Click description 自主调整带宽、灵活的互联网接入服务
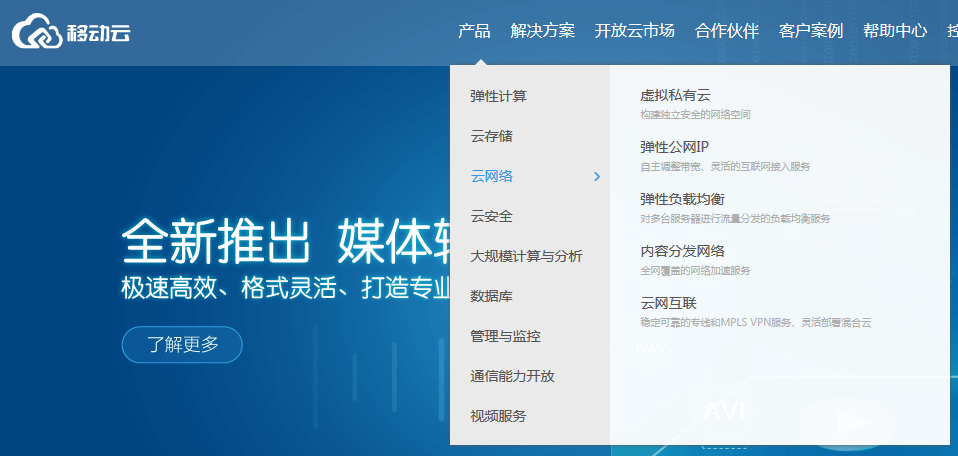The width and height of the screenshot is (958, 456). pyautogui.click(x=725, y=166)
